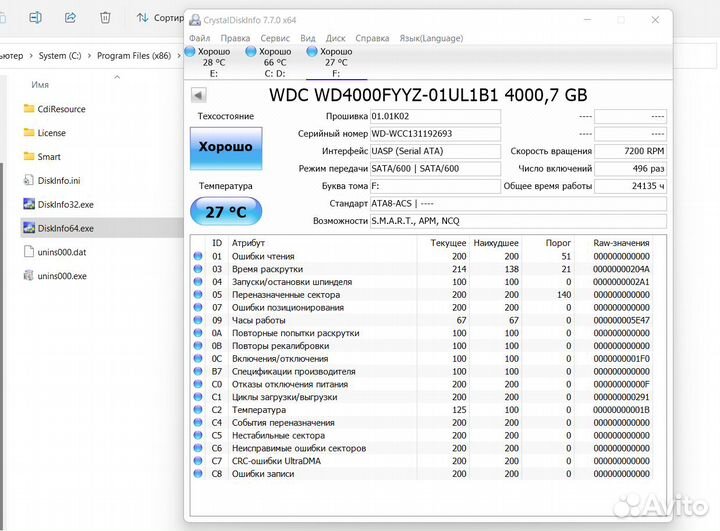Select the Нестабильные сектора row
The image size is (720, 531).
coord(422,435)
